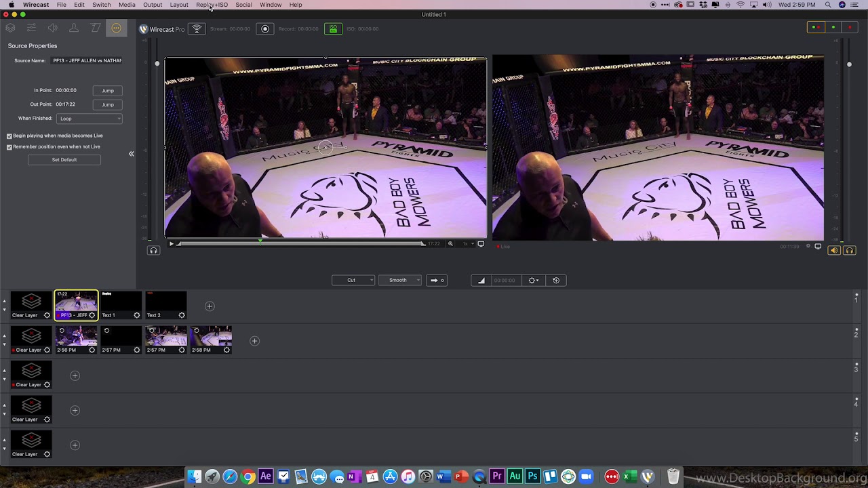Open the layers properties tab icon
The image size is (868, 488).
click(x=10, y=28)
